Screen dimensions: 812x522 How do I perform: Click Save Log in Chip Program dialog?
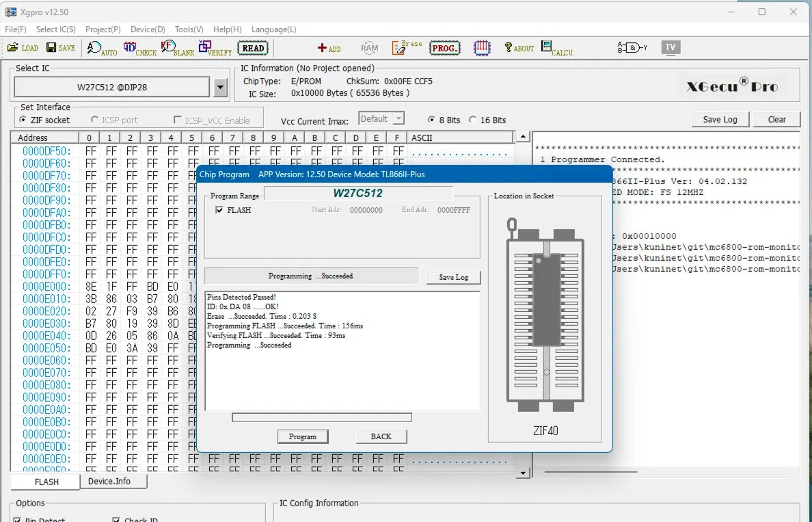453,277
